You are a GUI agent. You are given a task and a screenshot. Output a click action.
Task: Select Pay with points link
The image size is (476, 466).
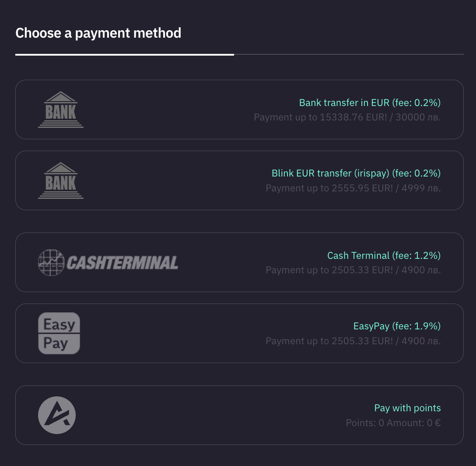coord(407,408)
